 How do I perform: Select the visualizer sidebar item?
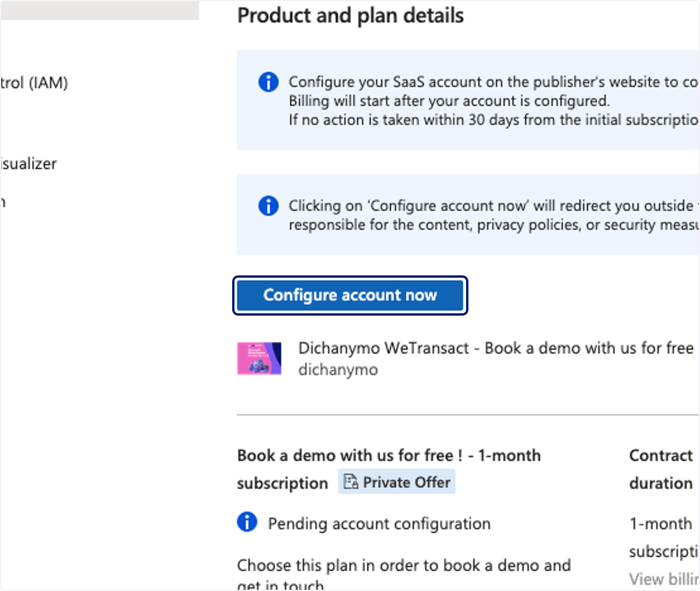(x=28, y=163)
